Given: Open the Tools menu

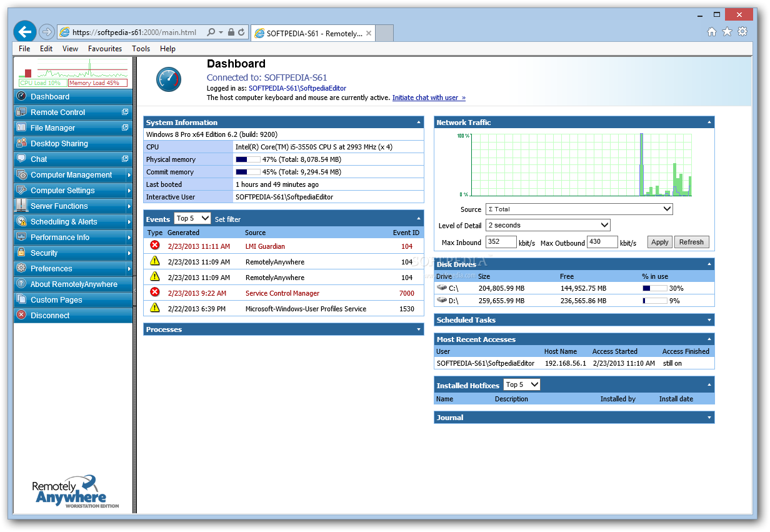Looking at the screenshot, I should click(x=141, y=49).
